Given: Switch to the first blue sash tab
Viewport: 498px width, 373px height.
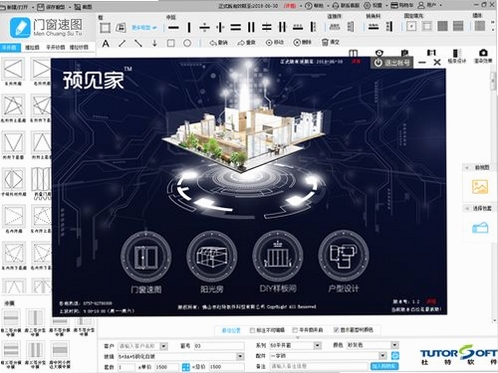Looking at the screenshot, I should 10,47.
